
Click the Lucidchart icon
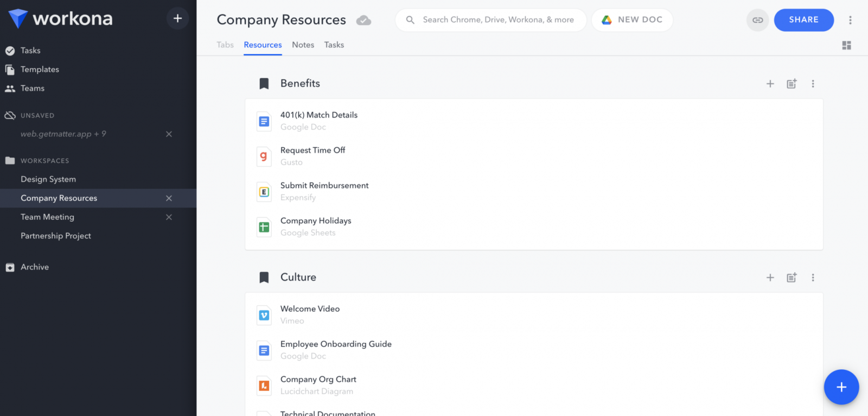264,386
